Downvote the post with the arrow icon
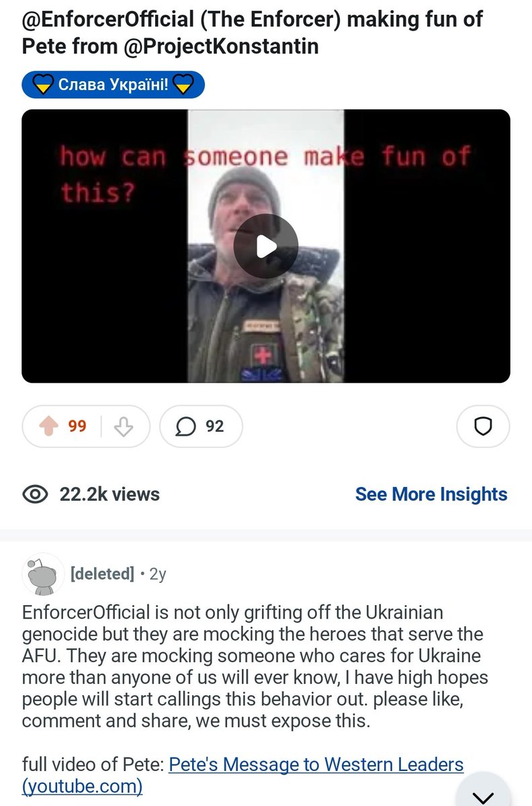 point(124,427)
